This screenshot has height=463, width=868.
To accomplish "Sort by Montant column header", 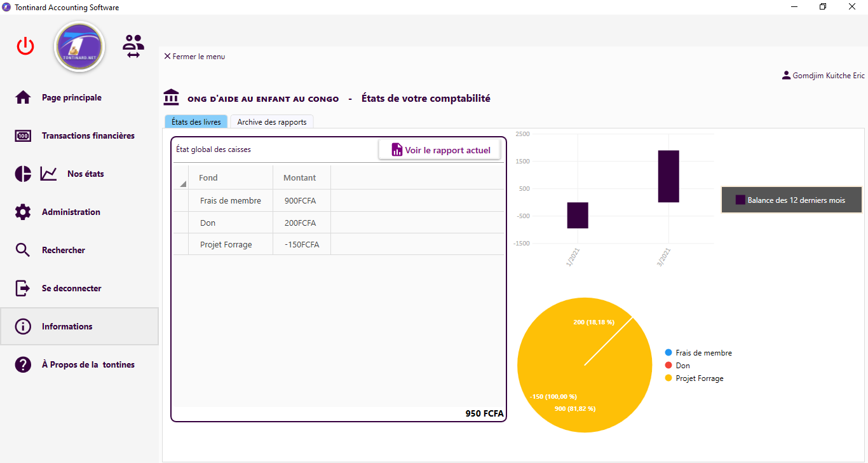I will pos(299,177).
